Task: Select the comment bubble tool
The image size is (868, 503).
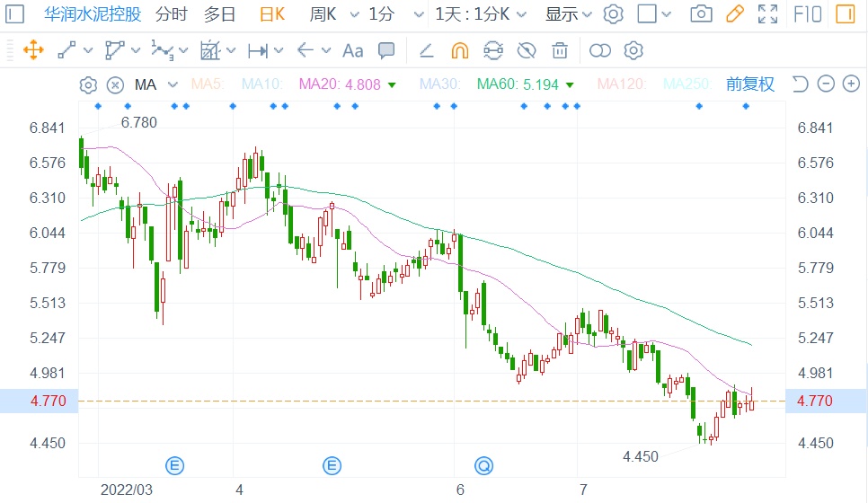Action: 386,50
